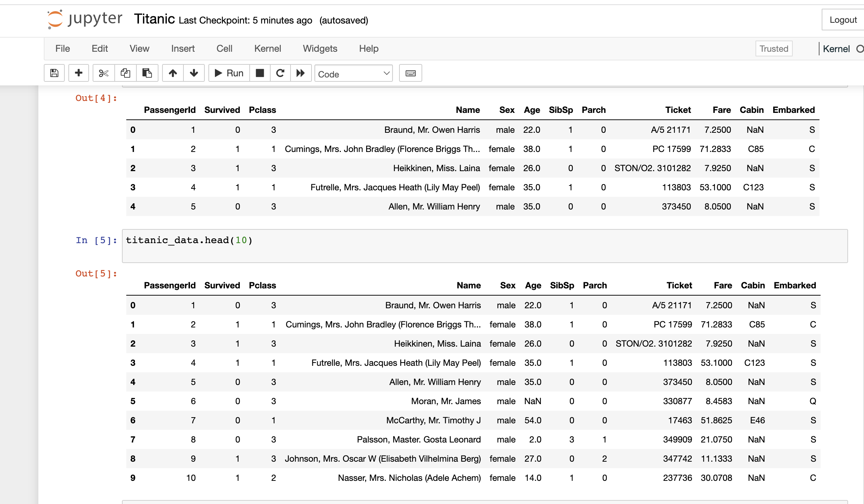Restart the kernel using the circular arrow
Viewport: 864px width, 504px height.
280,73
